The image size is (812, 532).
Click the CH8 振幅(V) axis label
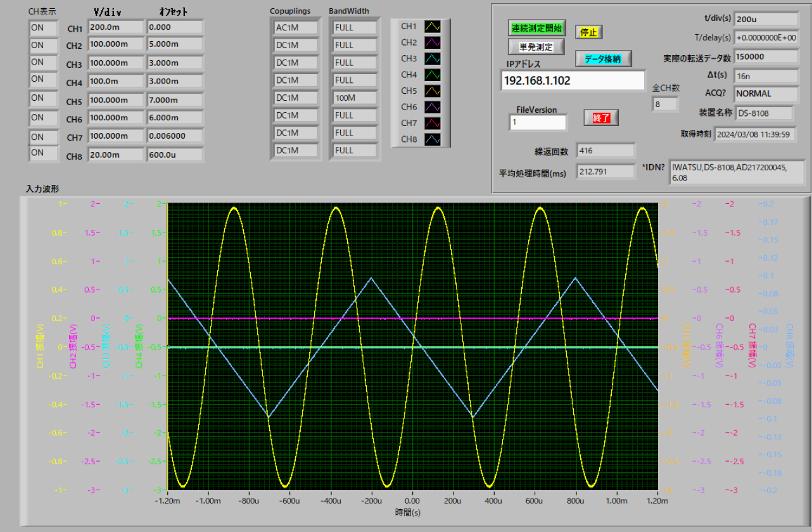[790, 346]
